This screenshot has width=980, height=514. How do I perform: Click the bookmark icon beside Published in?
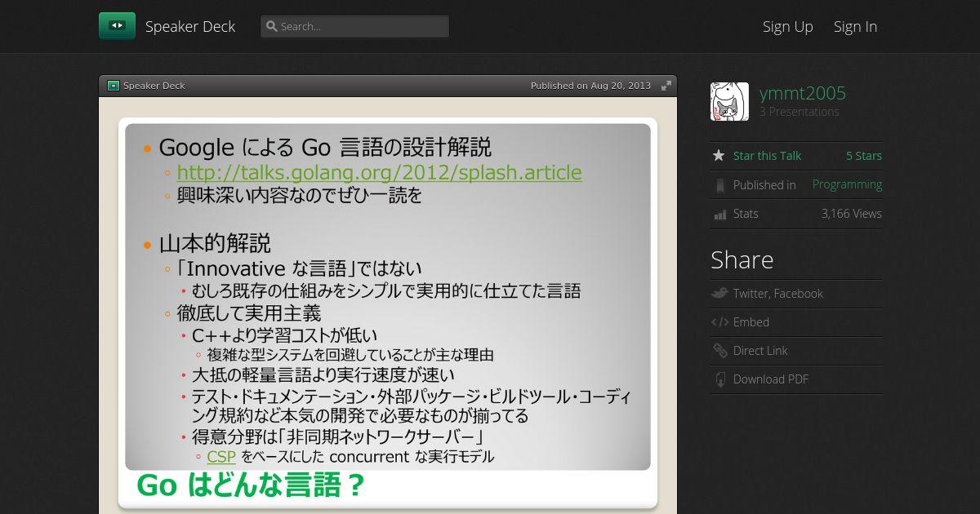719,185
